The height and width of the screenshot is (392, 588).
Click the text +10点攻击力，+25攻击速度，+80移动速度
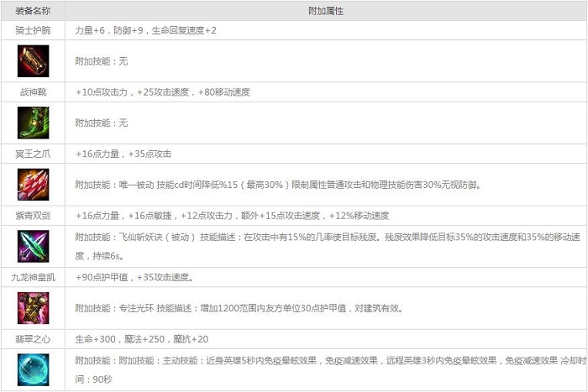tap(163, 92)
